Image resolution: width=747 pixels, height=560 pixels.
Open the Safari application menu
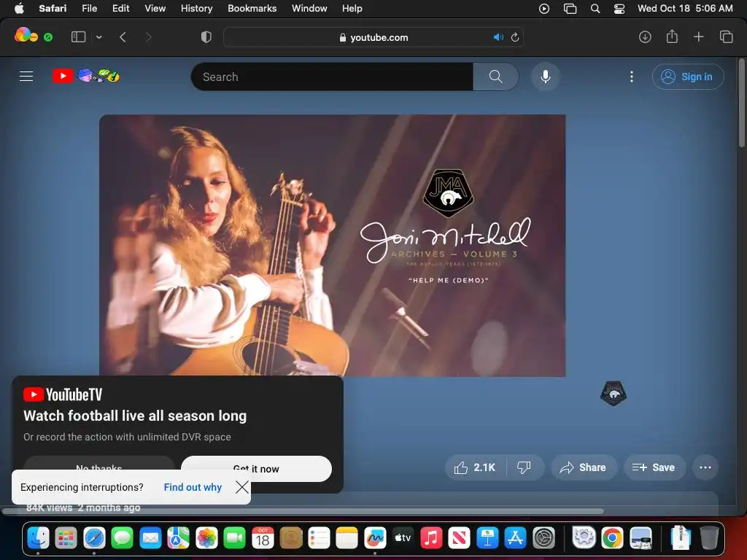pyautogui.click(x=53, y=9)
